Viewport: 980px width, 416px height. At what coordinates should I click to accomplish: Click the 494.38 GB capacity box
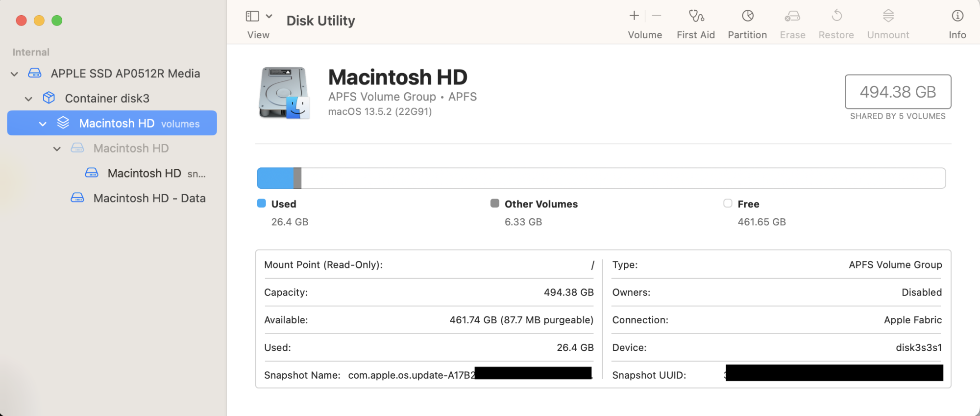tap(898, 92)
